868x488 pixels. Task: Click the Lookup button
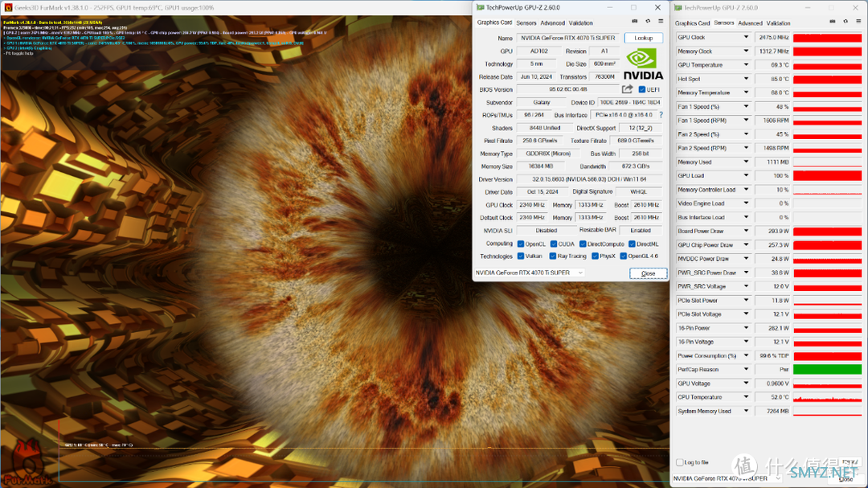(x=643, y=38)
